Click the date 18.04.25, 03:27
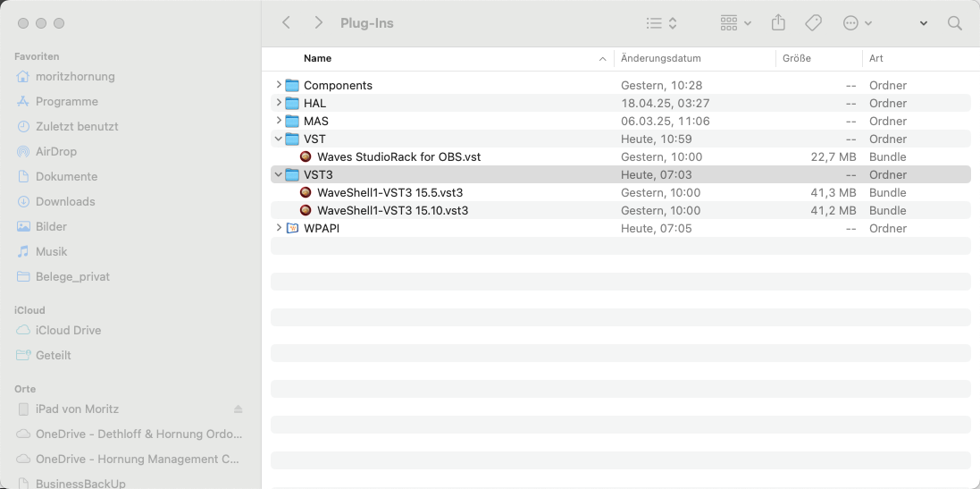 (x=665, y=103)
